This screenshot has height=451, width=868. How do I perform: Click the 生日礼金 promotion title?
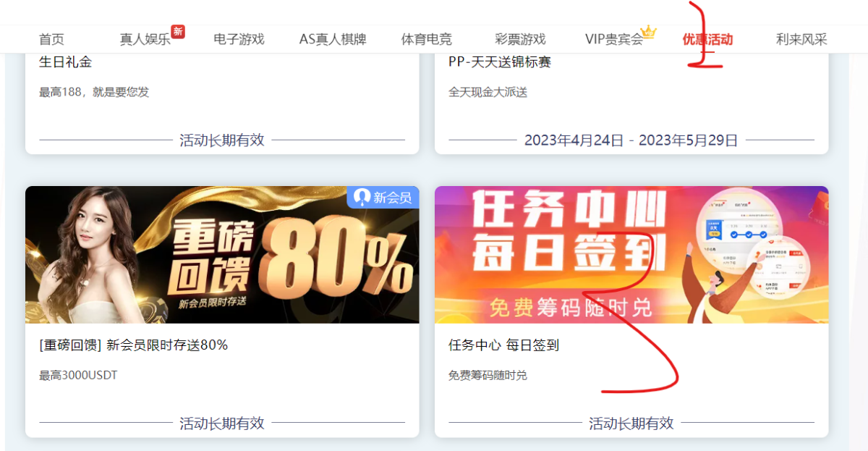pyautogui.click(x=66, y=62)
